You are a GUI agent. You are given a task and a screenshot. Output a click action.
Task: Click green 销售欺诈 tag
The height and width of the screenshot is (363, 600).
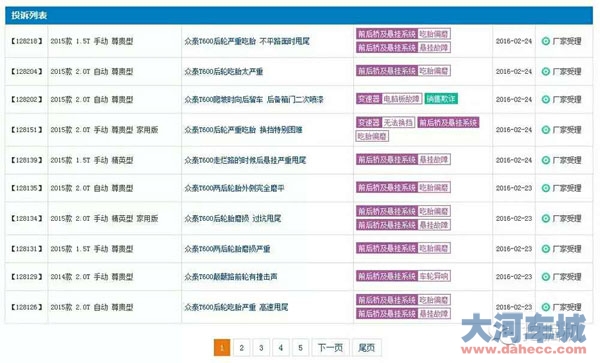point(441,99)
